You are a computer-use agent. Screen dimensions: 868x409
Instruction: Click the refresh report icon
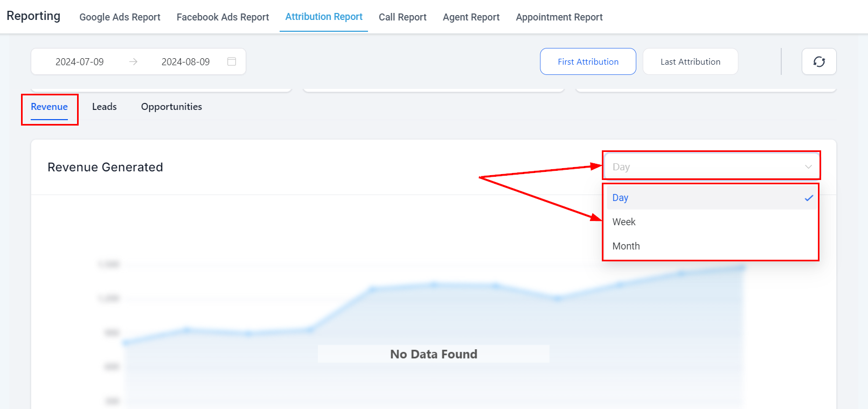pyautogui.click(x=818, y=61)
